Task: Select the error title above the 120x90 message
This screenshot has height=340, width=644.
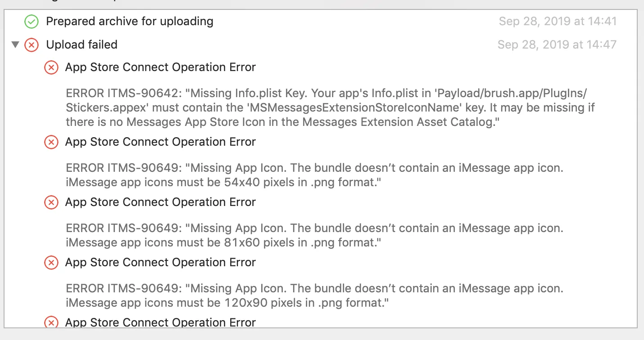Action: (160, 262)
